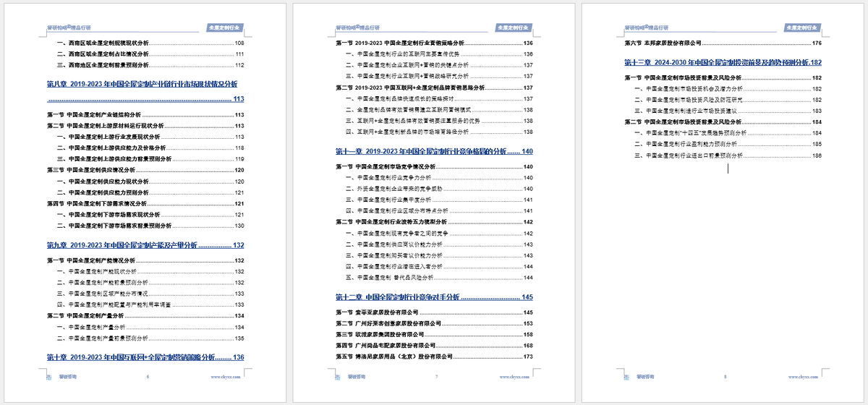Select 三、中国全屋定制区域产能分布情况
868x405 pixels.
[x=151, y=294]
